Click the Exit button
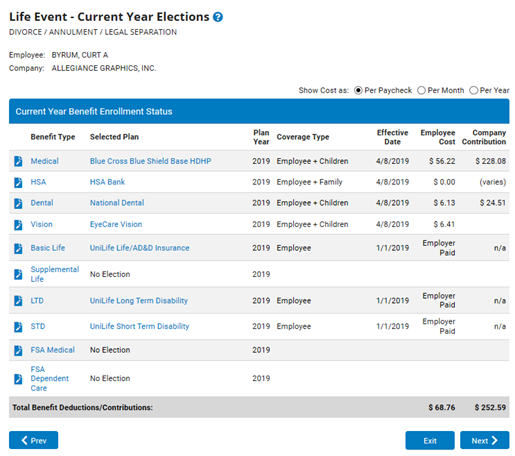The height and width of the screenshot is (456, 515). 430,440
